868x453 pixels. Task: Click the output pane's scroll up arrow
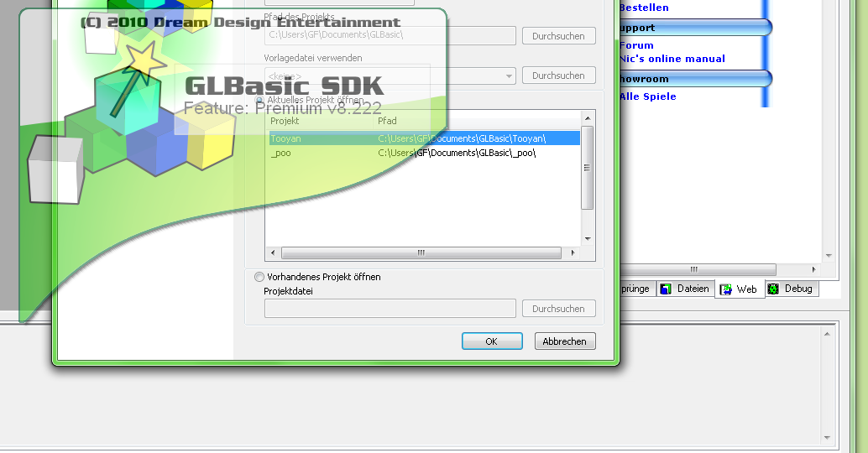pyautogui.click(x=827, y=334)
